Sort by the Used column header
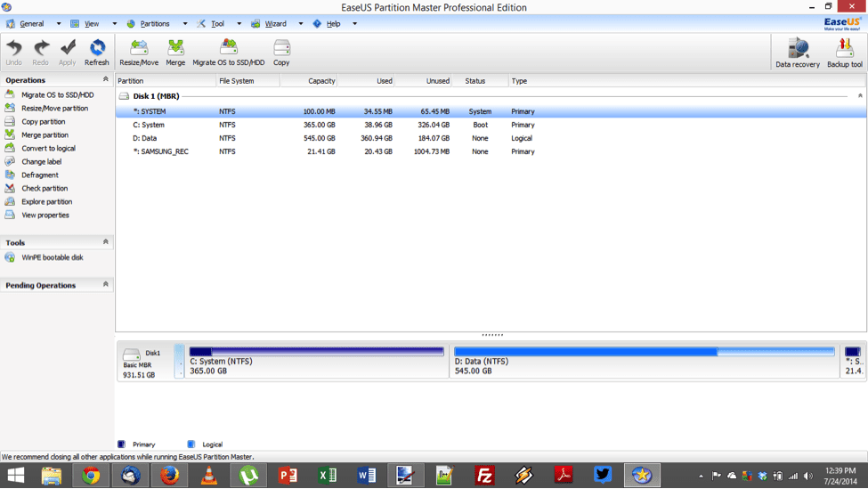 tap(366, 81)
